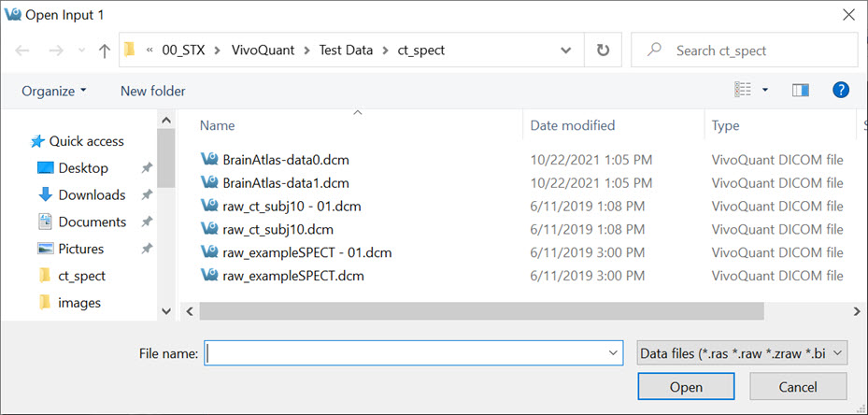Click the Up one level arrow icon
Image resolution: width=868 pixels, height=415 pixels.
tap(104, 50)
